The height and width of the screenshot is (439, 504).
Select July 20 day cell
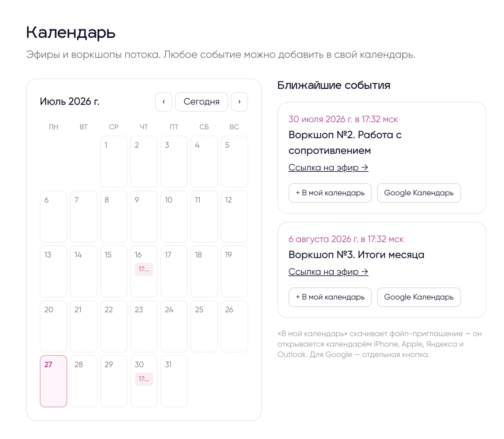54,326
